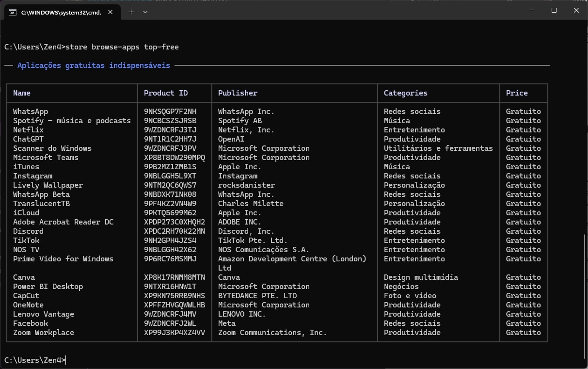This screenshot has width=588, height=369.
Task: Click the Product ID column header
Action: (x=166, y=93)
